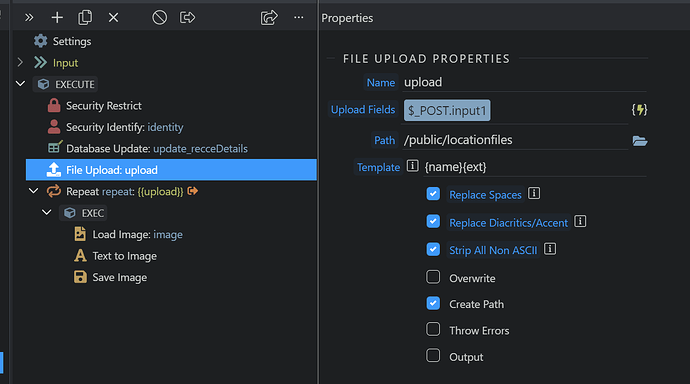Click the double-chevron expand panel icon

pos(29,18)
